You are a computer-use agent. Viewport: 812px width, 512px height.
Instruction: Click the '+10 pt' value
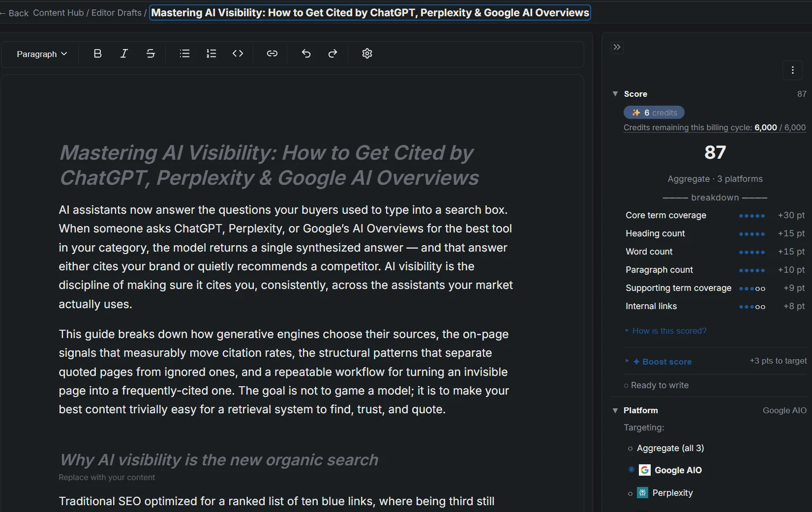[791, 270]
